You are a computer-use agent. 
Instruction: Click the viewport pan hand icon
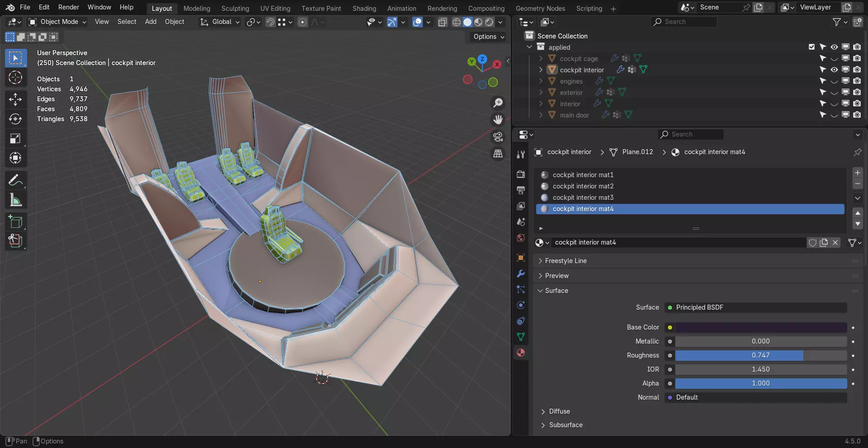pos(498,120)
